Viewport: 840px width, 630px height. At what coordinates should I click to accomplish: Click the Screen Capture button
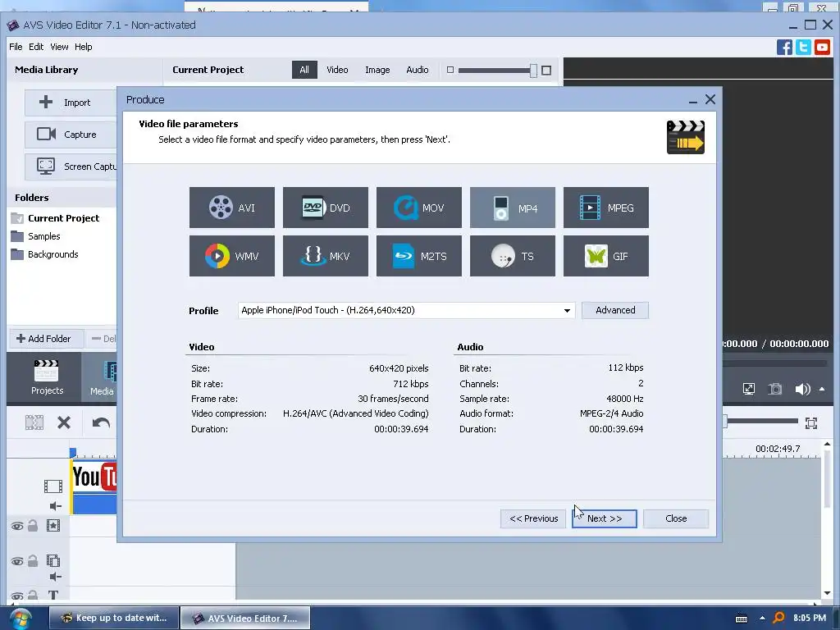pyautogui.click(x=71, y=167)
